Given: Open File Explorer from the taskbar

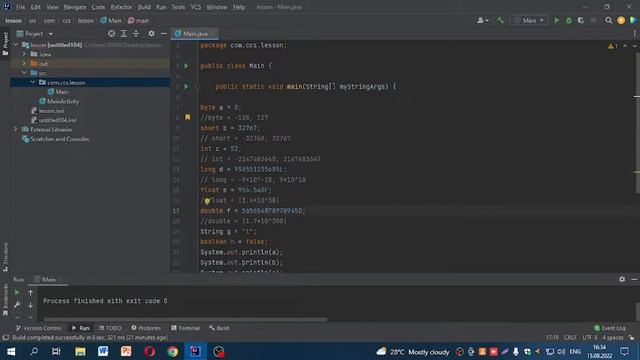Looking at the screenshot, I should [x=80, y=351].
